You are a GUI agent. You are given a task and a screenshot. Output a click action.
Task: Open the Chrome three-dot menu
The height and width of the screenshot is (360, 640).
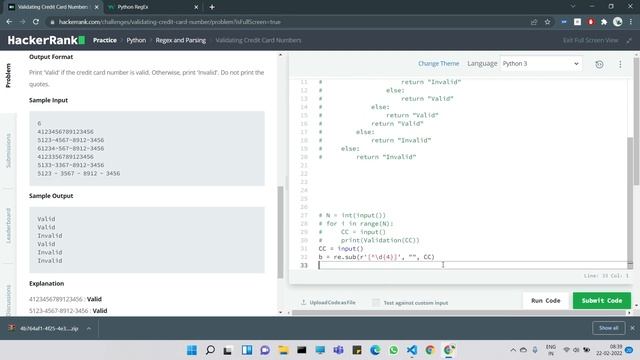(x=631, y=22)
